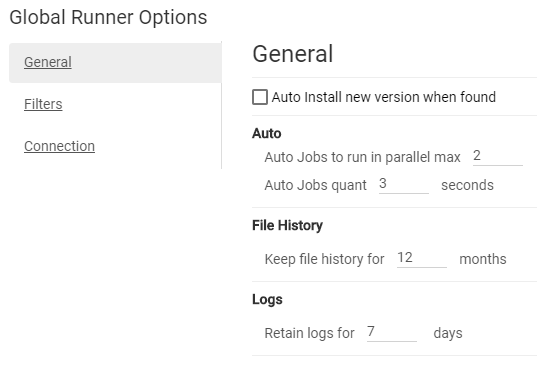Screen dimensions: 537x373
Task: Edit Auto Jobs parallel max field
Action: pyautogui.click(x=498, y=156)
